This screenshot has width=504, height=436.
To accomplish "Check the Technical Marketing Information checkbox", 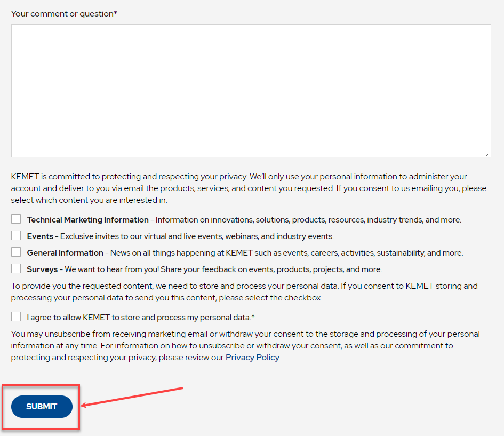I will coord(16,219).
